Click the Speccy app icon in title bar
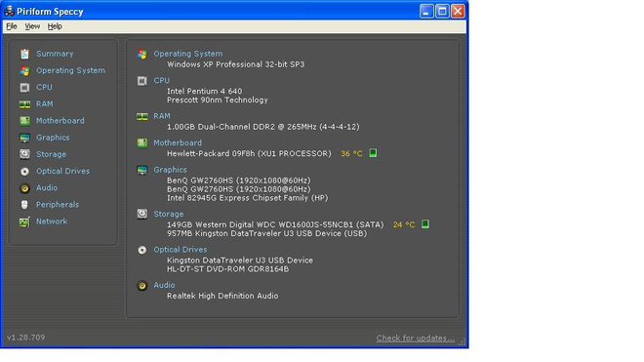 point(9,11)
